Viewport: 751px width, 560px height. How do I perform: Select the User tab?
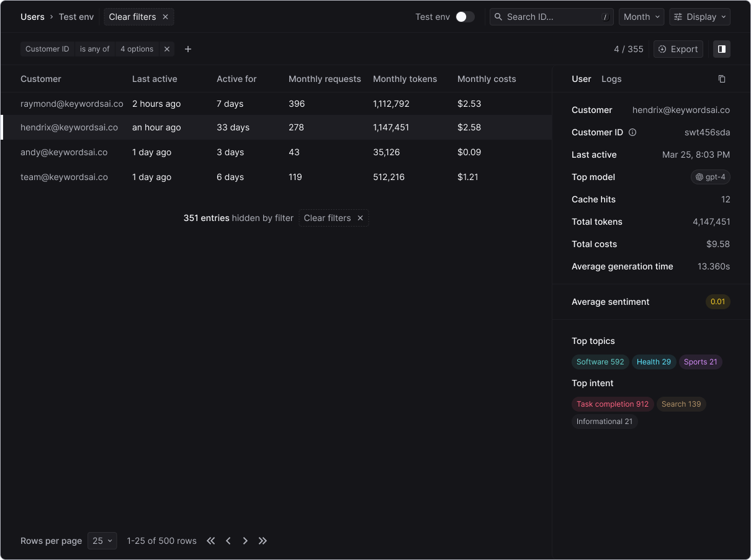pos(581,79)
